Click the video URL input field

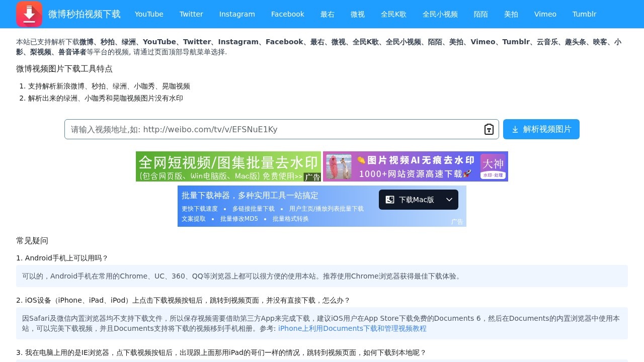point(277,129)
